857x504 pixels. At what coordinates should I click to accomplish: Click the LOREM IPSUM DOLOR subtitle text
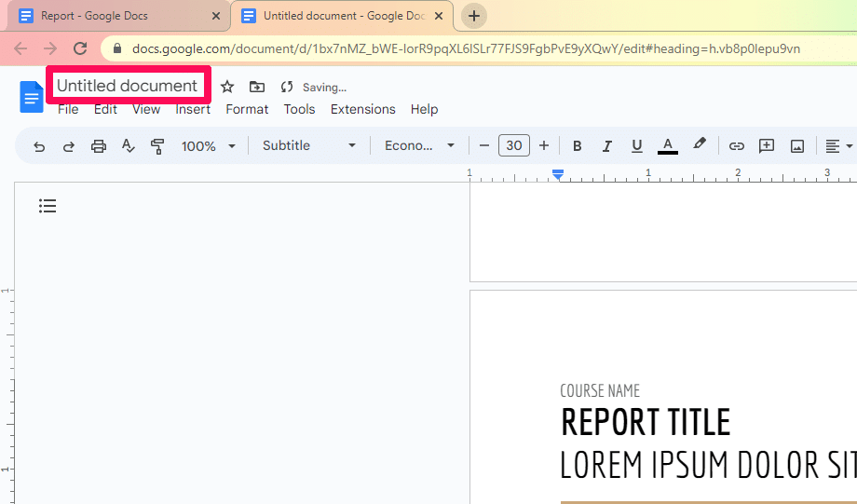pyautogui.click(x=708, y=465)
